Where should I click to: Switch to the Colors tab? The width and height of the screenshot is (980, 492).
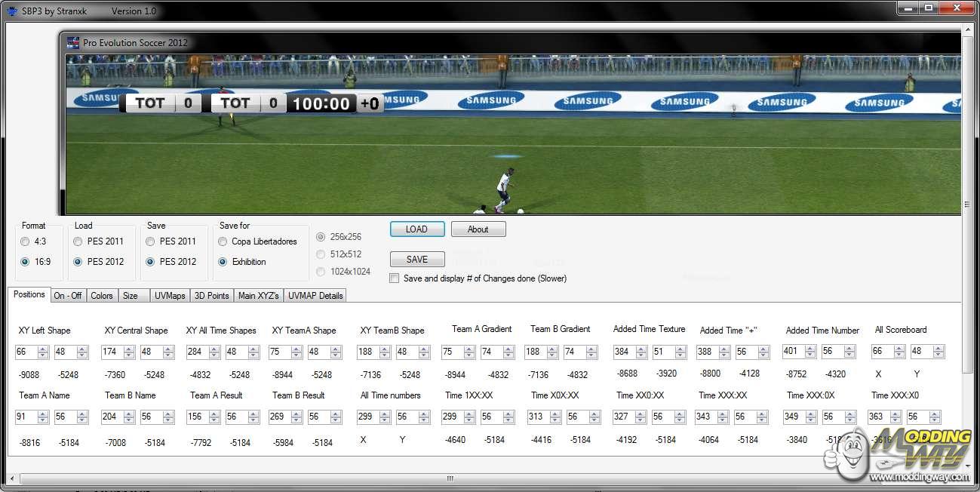click(x=102, y=296)
